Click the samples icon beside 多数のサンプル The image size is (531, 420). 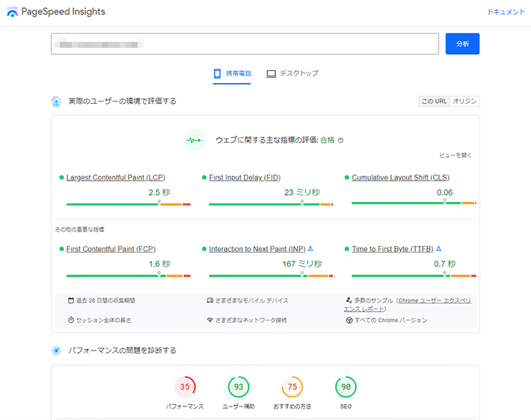coord(349,300)
